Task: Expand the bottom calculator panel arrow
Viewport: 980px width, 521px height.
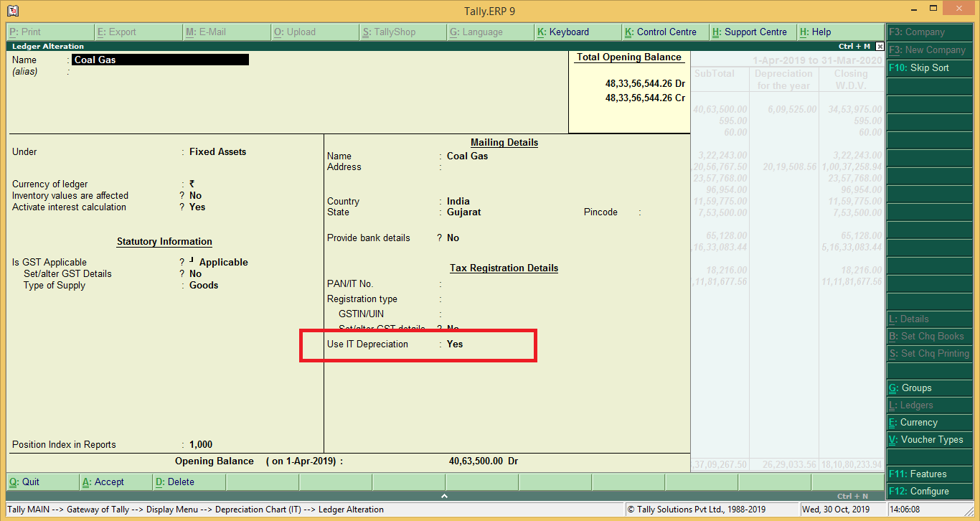Action: coord(444,496)
